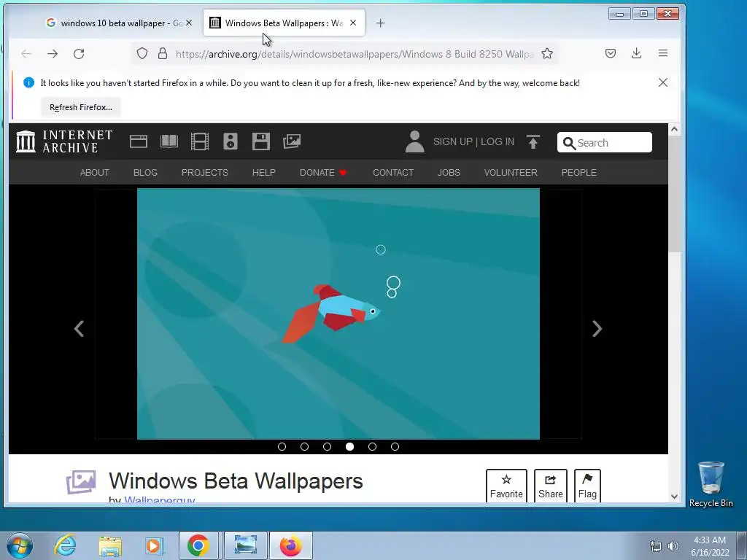Switch to the Windows Beta Wallpapers tab

[284, 23]
